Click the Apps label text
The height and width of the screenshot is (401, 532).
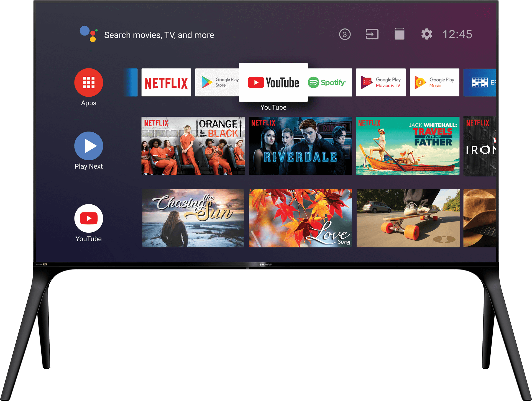(89, 103)
